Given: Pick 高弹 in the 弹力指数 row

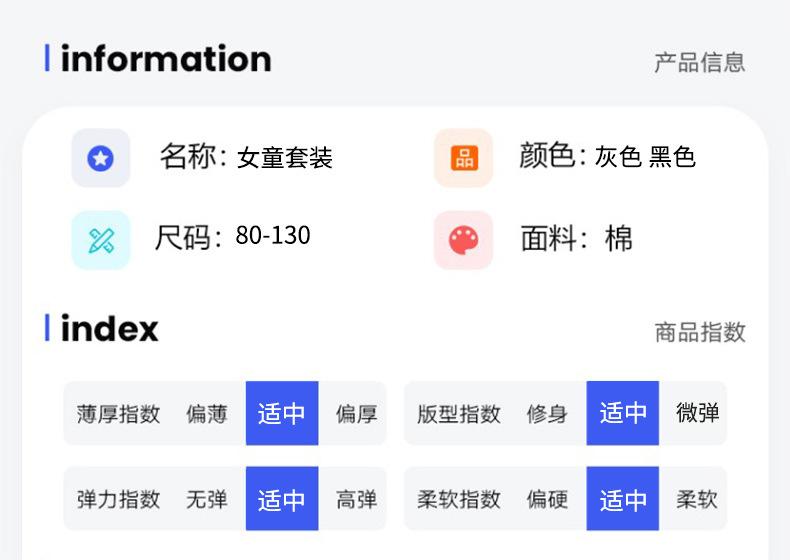Looking at the screenshot, I should click(356, 499).
